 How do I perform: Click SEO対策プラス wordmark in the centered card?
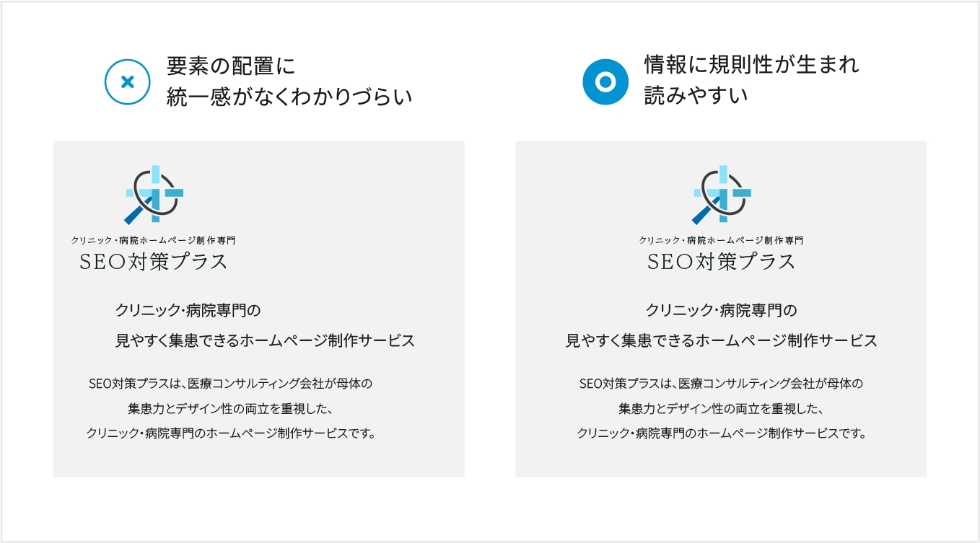point(721,262)
